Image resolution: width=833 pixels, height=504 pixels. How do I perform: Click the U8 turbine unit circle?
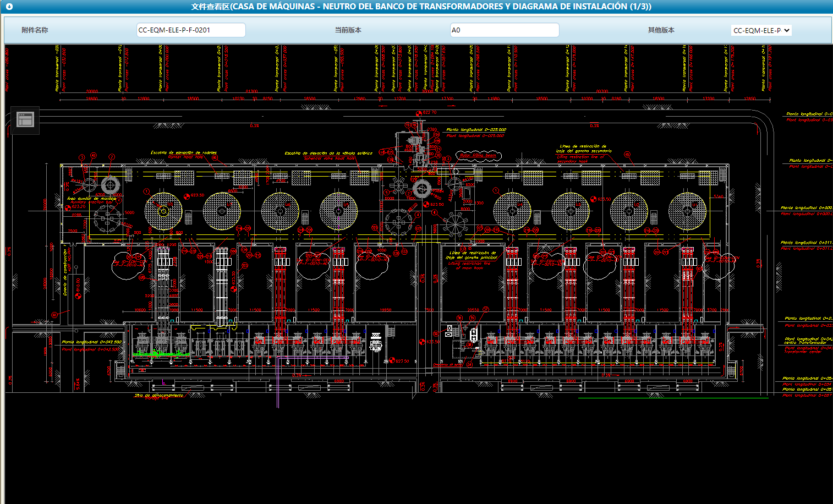tap(687, 211)
